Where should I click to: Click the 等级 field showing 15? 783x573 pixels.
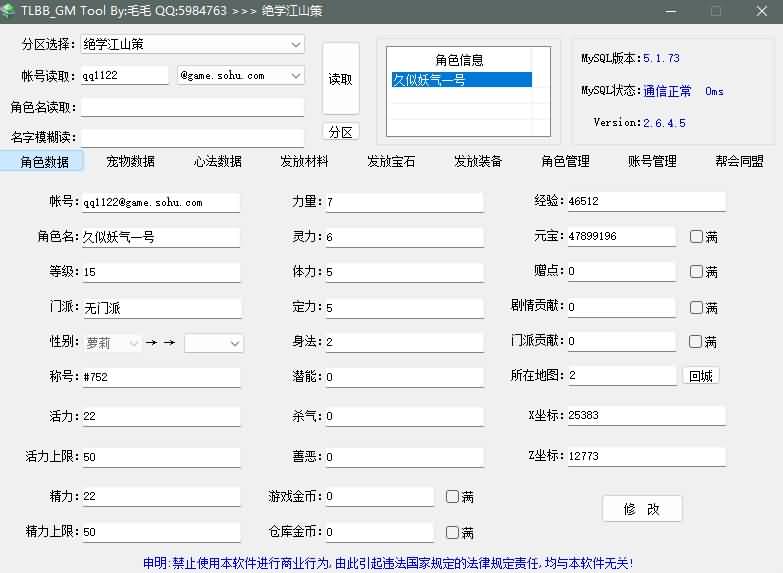[x=161, y=272]
